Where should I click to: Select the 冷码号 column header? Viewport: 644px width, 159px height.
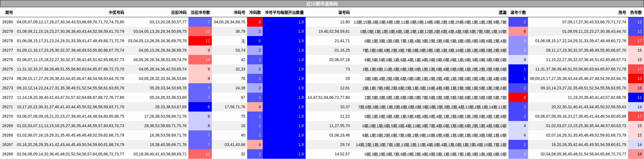(x=239, y=12)
